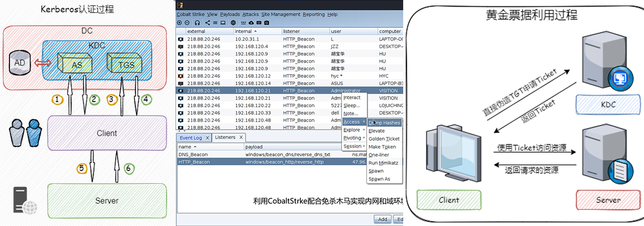
Task: Close the Event Log tab
Action: [x=207, y=137]
